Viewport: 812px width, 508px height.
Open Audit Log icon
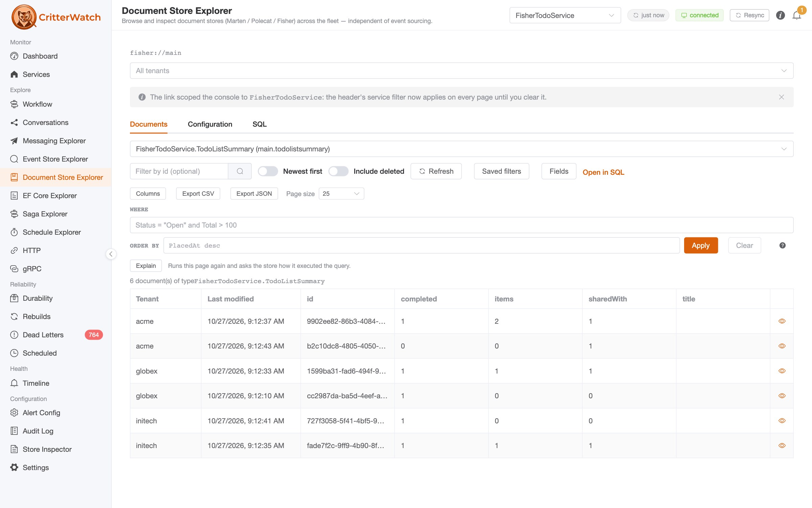click(14, 431)
